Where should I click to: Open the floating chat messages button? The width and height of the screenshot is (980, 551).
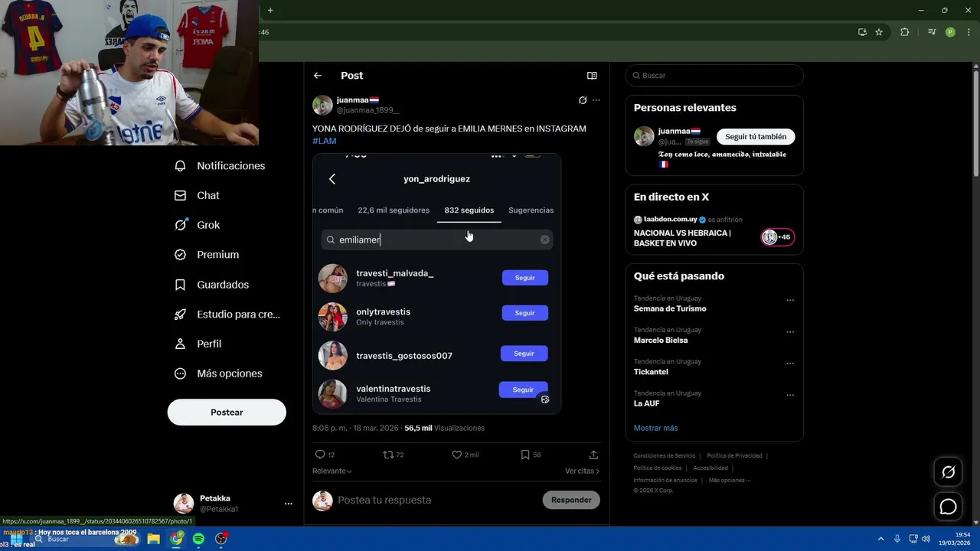pos(949,507)
